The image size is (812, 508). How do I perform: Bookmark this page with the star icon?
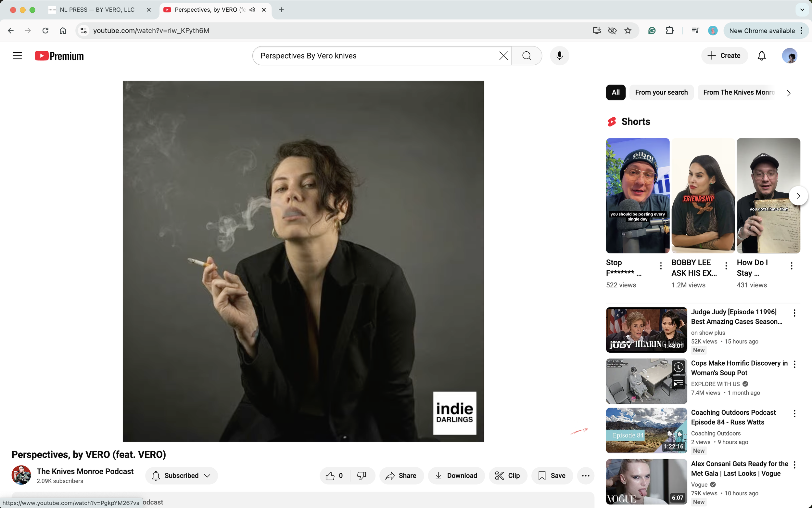pyautogui.click(x=628, y=31)
